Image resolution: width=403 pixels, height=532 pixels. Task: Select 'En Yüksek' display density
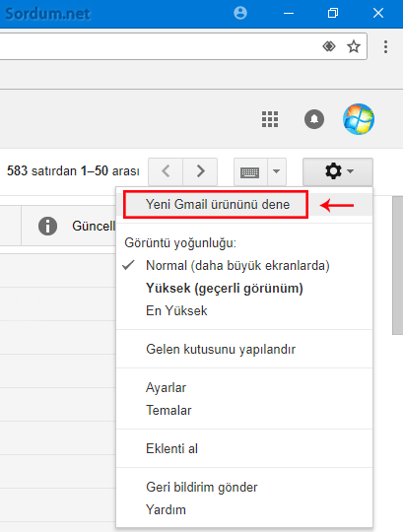coord(244,310)
